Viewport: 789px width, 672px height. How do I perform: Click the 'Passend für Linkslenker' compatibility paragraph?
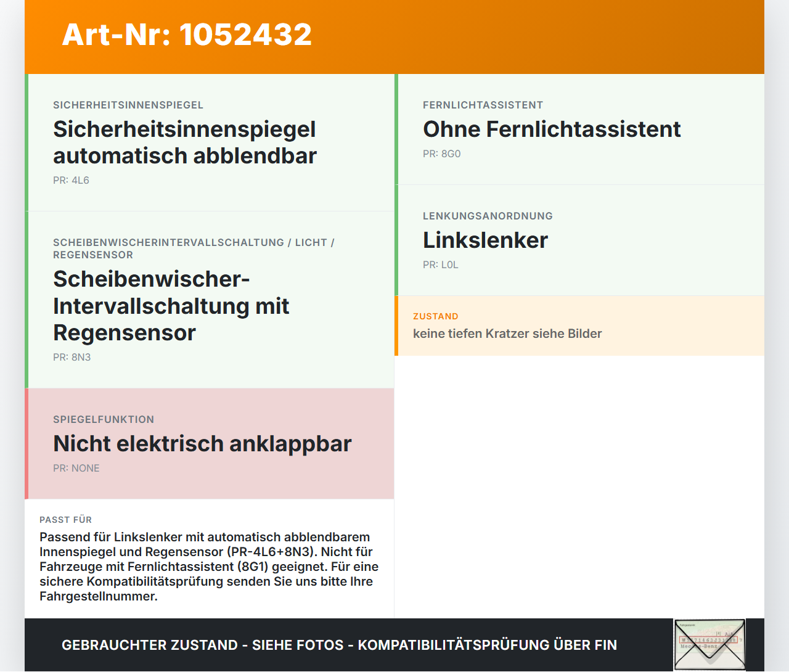pos(209,567)
